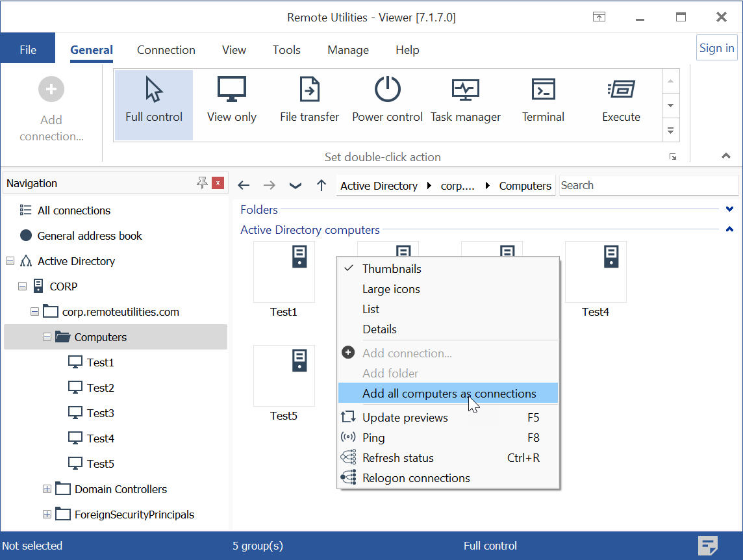The width and height of the screenshot is (743, 560).
Task: Collapse the Folders section
Action: click(729, 209)
